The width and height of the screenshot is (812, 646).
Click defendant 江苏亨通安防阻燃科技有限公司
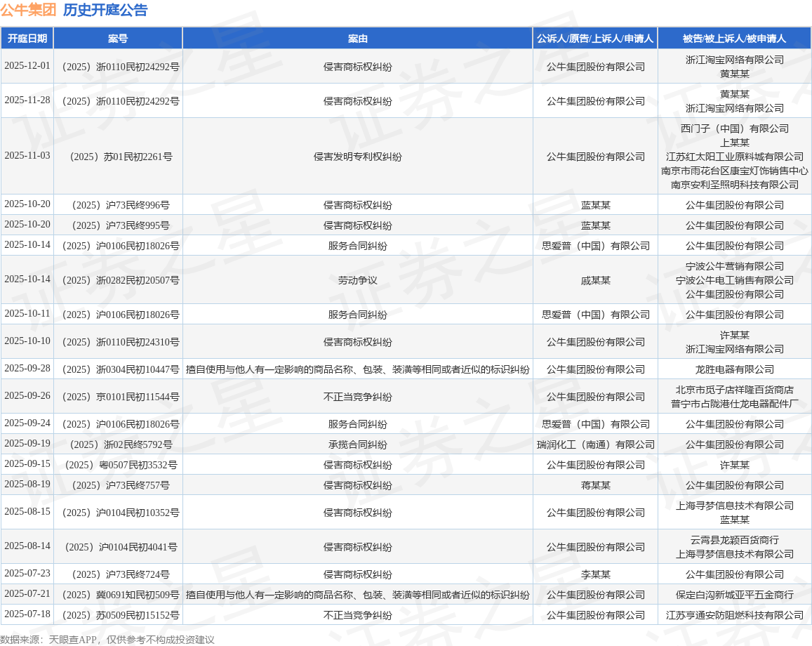734,615
